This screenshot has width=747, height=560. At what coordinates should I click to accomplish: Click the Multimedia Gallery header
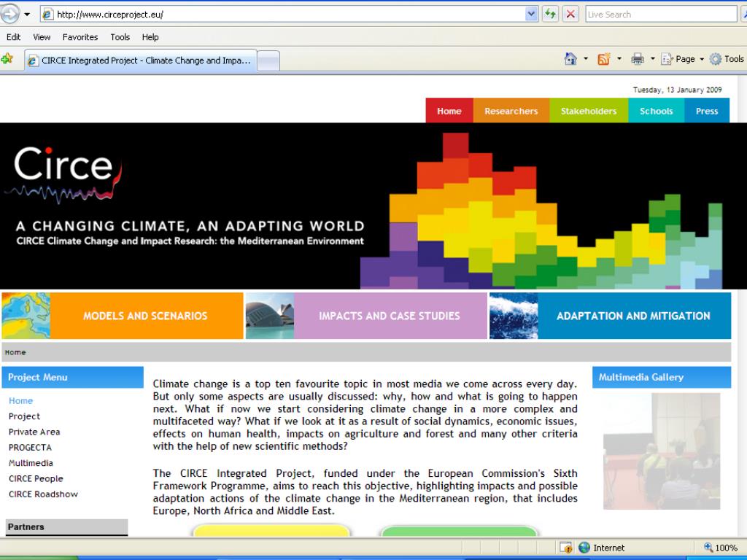click(662, 377)
